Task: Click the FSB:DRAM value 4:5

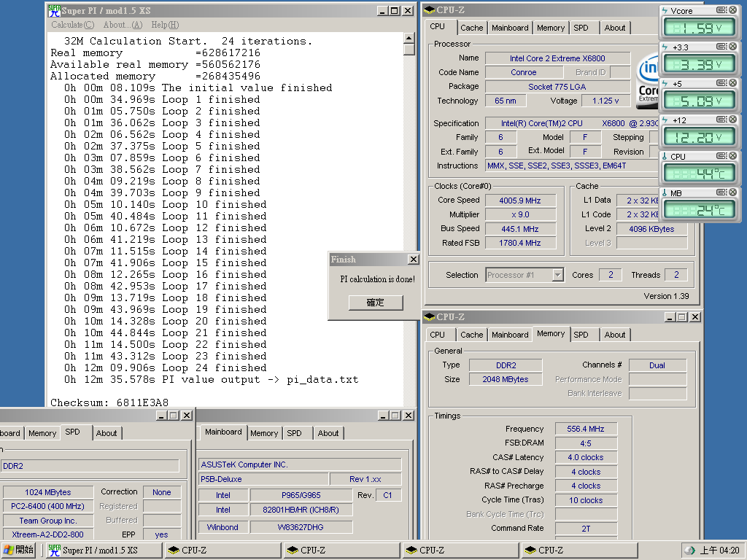Action: point(586,443)
